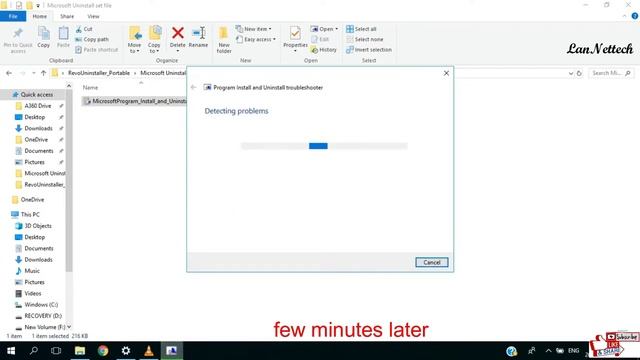Switch to the Home ribbon tab
The width and height of the screenshot is (640, 360).
coord(40,16)
